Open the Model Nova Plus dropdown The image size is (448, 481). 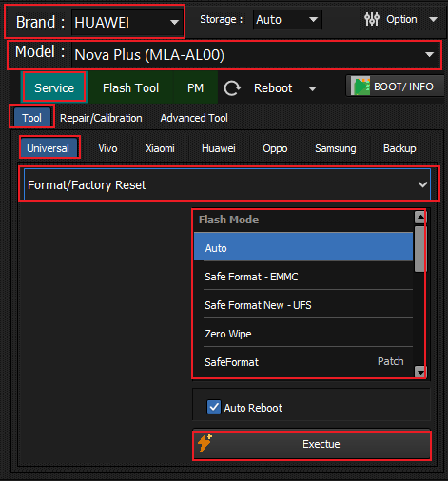[x=256, y=55]
